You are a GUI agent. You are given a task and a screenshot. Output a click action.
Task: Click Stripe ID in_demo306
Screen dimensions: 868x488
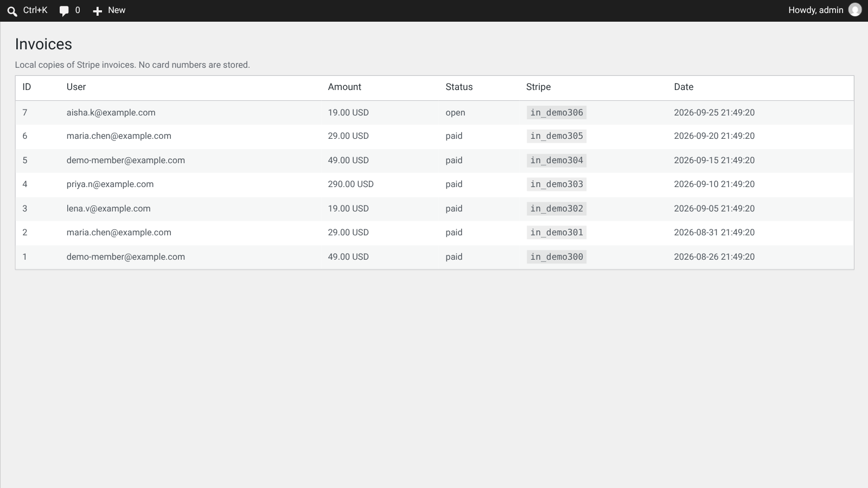pyautogui.click(x=557, y=113)
